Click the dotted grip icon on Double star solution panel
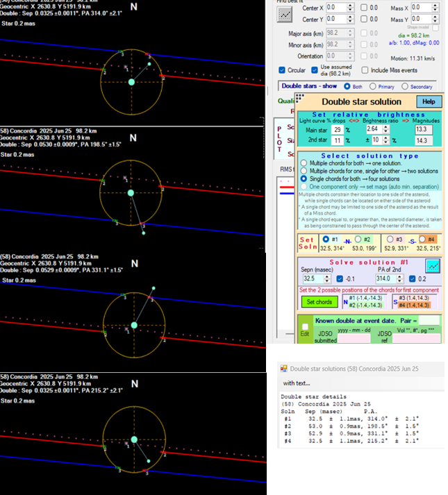The width and height of the screenshot is (448, 495). click(300, 97)
